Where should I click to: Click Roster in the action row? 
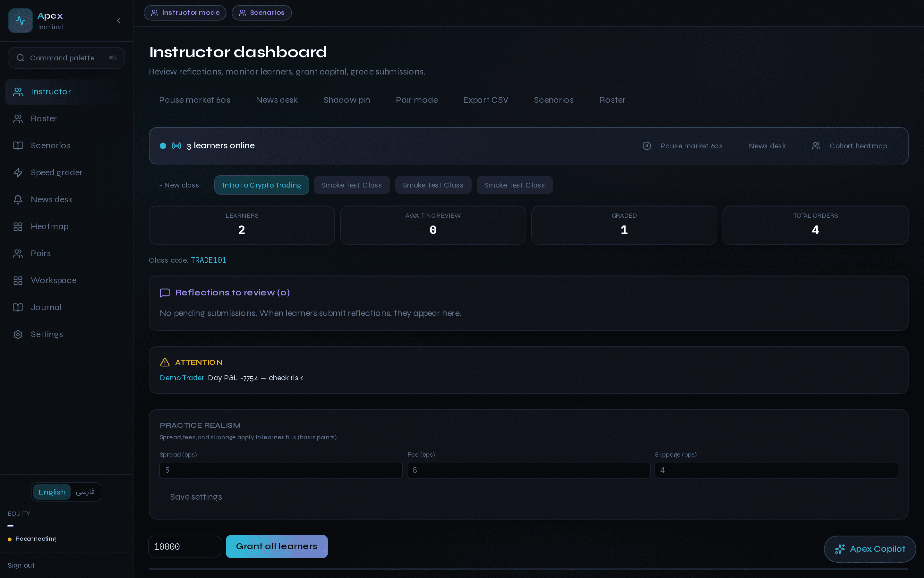(x=612, y=100)
